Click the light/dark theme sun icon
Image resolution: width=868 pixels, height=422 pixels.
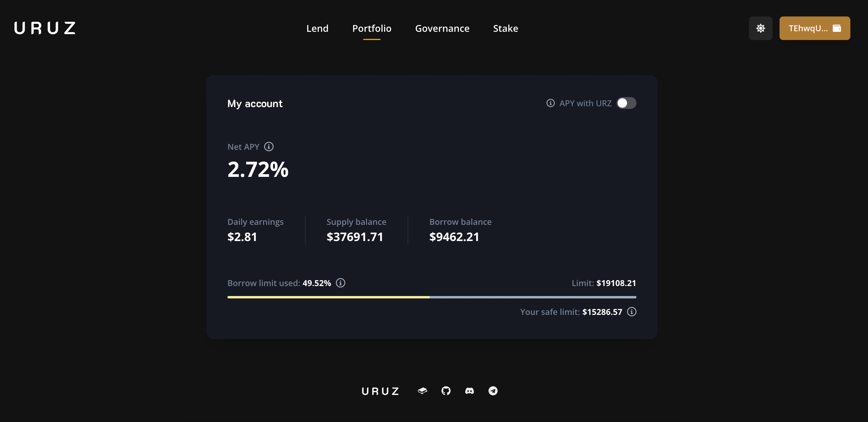click(x=760, y=28)
